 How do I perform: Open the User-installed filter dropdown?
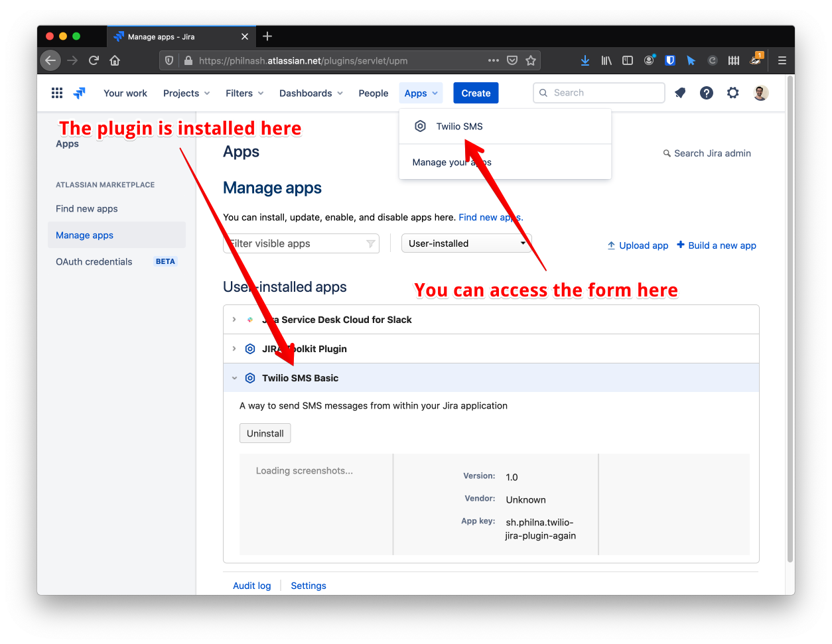tap(466, 243)
